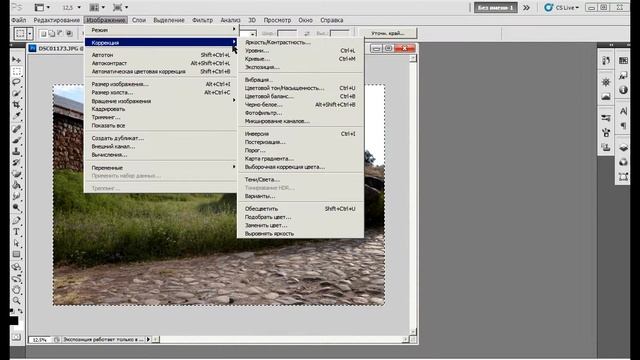Viewport: 640px width, 360px height.
Task: Select the Move tool
Action: point(16,60)
